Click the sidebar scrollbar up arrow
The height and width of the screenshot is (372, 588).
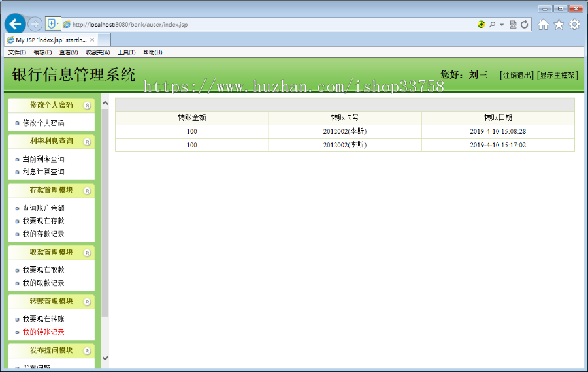pyautogui.click(x=105, y=103)
